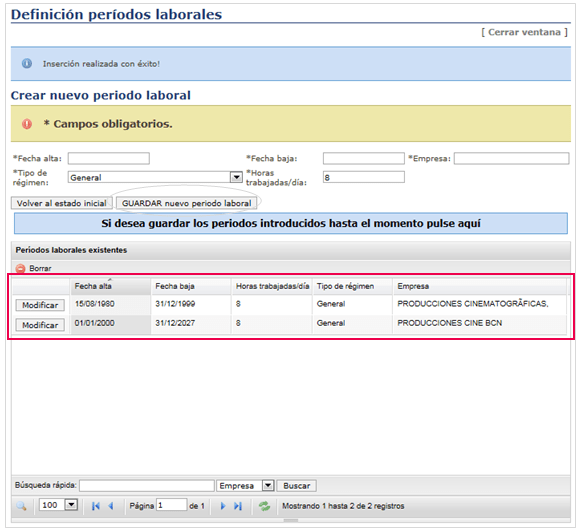Focus the Horas trabajadas/día field
The width and height of the screenshot is (582, 532).
click(x=364, y=177)
